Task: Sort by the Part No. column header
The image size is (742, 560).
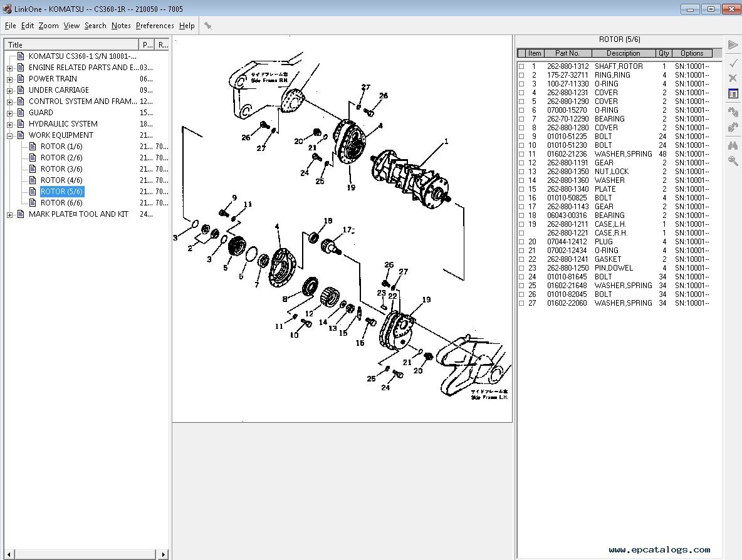Action: tap(567, 53)
